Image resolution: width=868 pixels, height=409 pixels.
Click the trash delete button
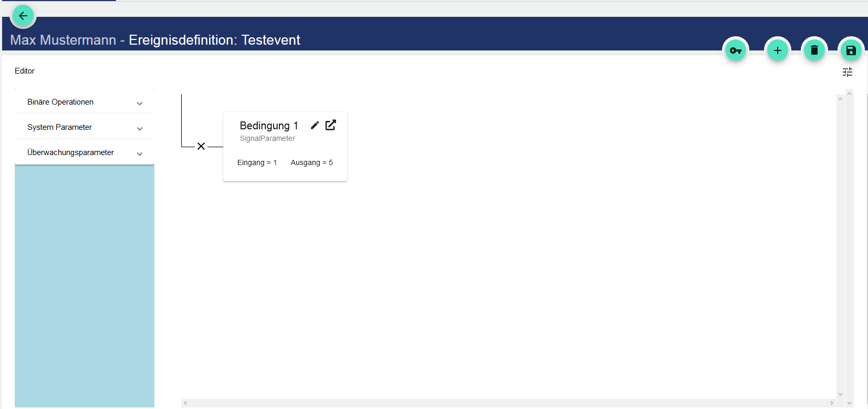(x=814, y=50)
